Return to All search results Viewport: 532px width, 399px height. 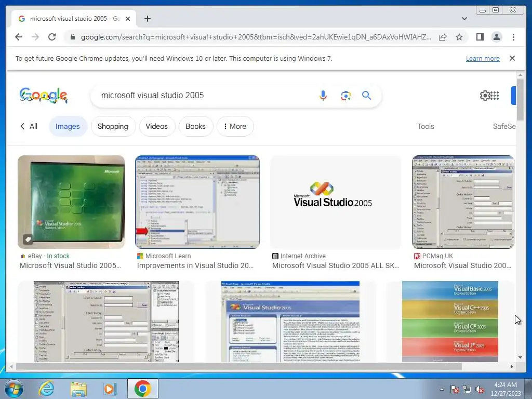tap(29, 126)
